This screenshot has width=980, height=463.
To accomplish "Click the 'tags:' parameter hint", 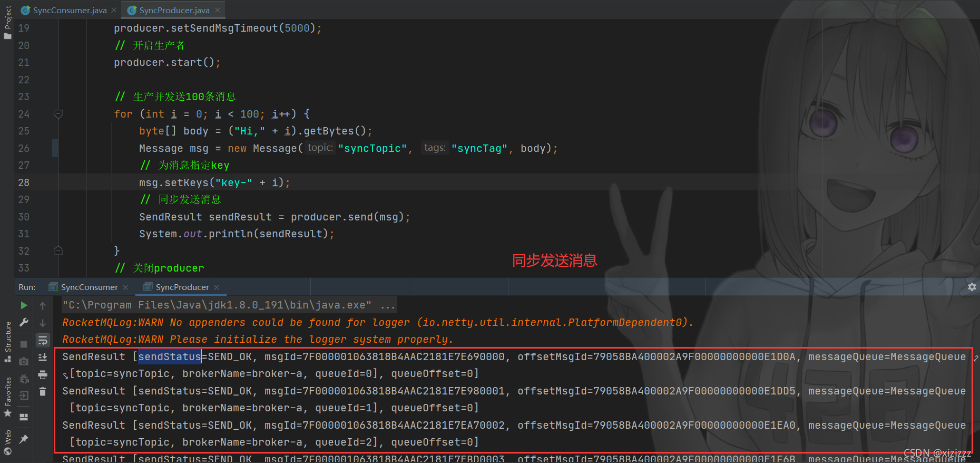I will click(x=435, y=148).
